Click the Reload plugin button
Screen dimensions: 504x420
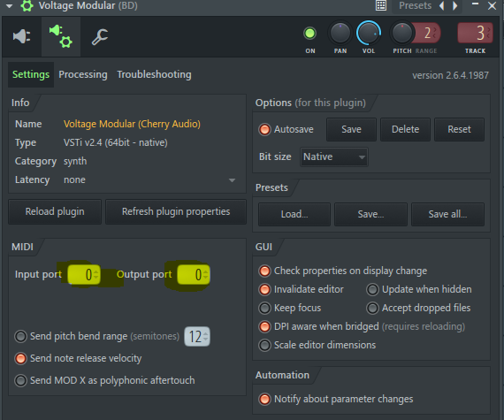click(55, 211)
